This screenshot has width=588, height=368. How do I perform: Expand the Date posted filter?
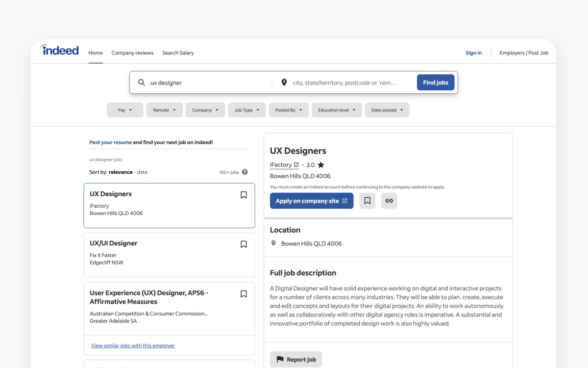(x=387, y=110)
